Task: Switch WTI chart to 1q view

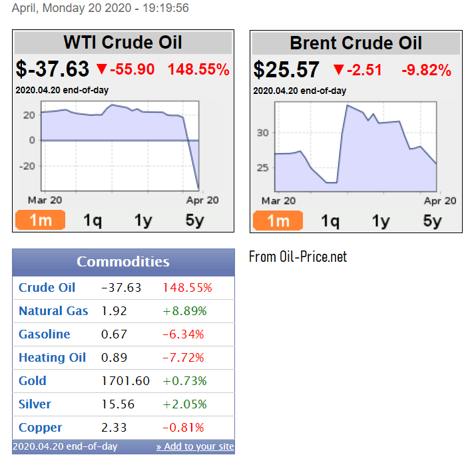Action: coord(92,220)
